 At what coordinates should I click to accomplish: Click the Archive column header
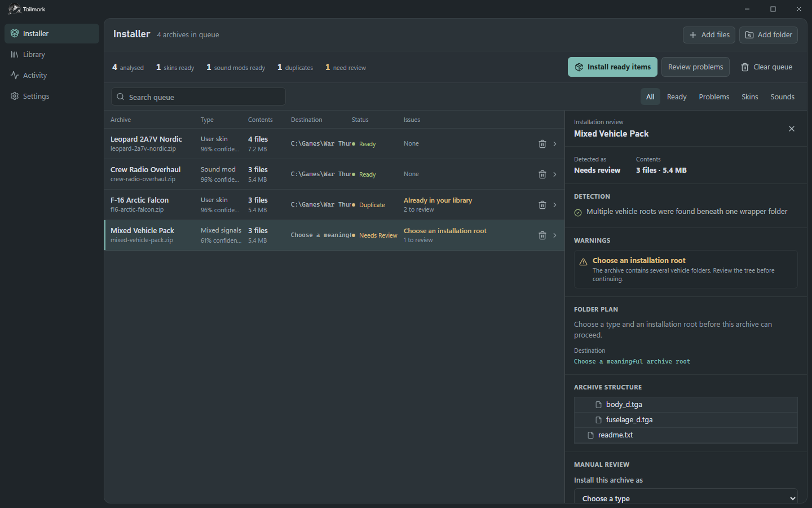(121, 120)
